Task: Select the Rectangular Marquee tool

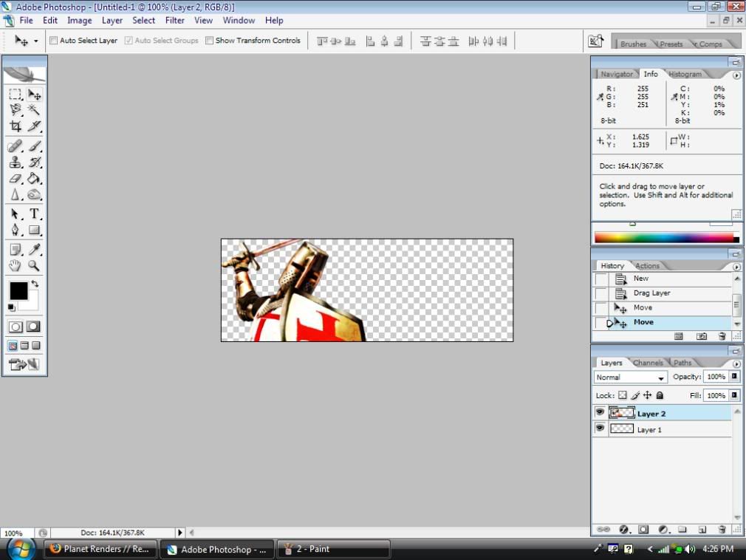Action: click(x=16, y=95)
